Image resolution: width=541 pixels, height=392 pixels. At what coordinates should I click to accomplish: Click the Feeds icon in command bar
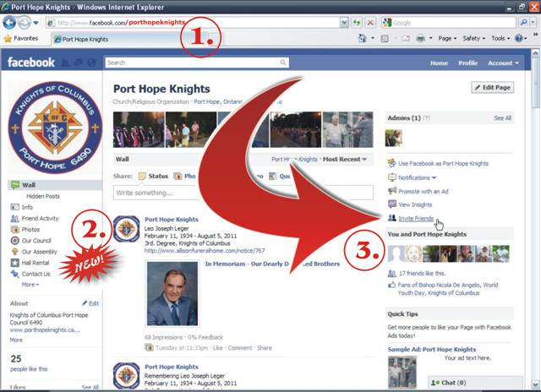click(x=385, y=39)
